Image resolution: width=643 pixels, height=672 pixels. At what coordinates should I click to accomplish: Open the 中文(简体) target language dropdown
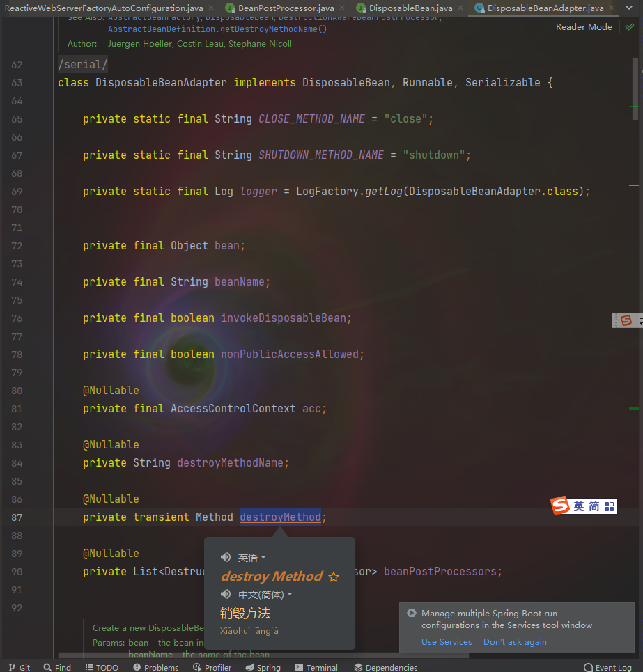point(265,595)
